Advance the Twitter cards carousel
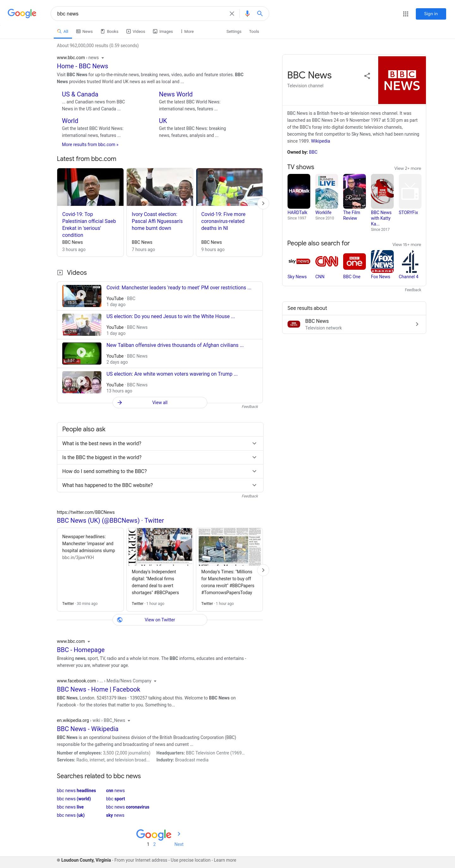 click(x=263, y=570)
